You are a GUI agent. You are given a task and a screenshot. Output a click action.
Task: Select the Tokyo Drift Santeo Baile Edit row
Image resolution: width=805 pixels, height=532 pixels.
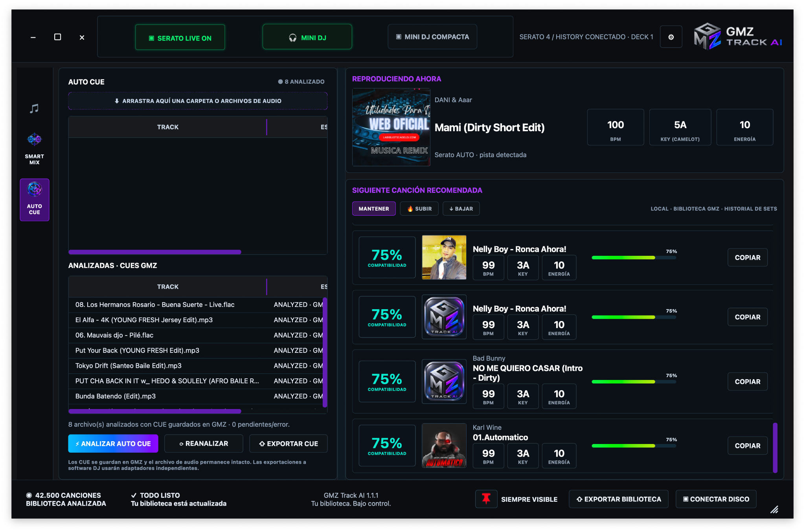click(x=196, y=366)
